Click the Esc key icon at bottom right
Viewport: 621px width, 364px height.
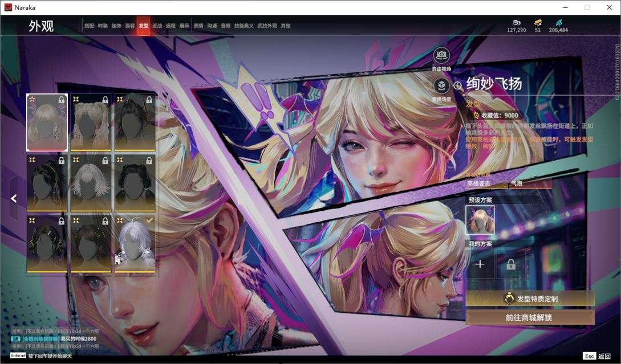(x=589, y=355)
